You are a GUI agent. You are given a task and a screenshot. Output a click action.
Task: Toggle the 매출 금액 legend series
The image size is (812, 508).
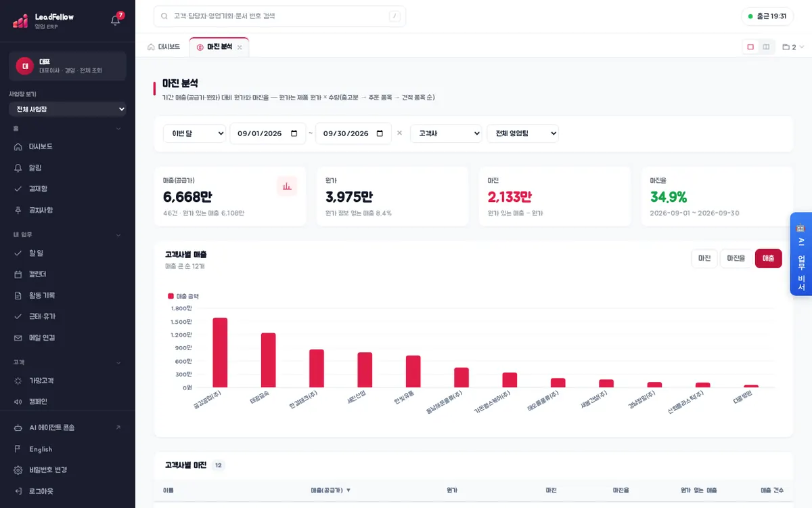(183, 296)
